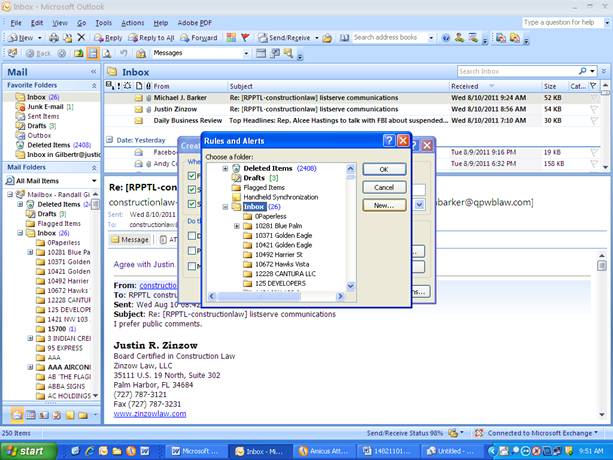
Task: Open the Adobe PDF menu
Action: [195, 23]
